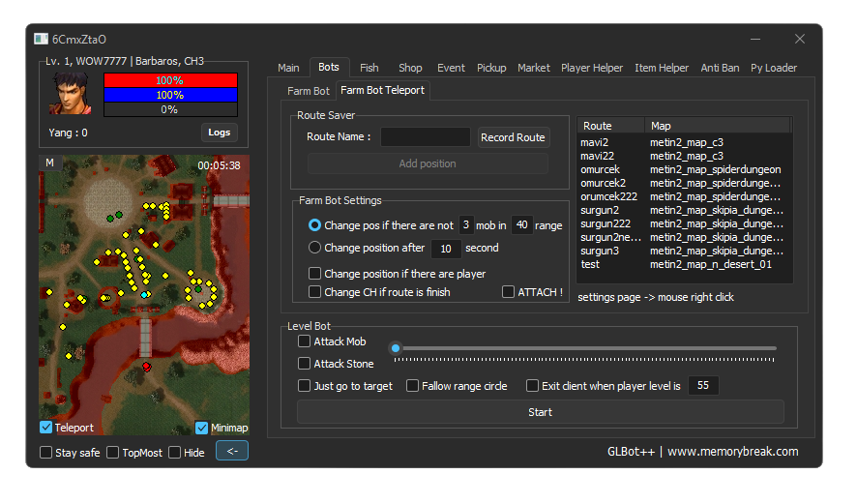The width and height of the screenshot is (857, 504).
Task: Select 'Change pos if there are not' radio option
Action: coord(314,225)
